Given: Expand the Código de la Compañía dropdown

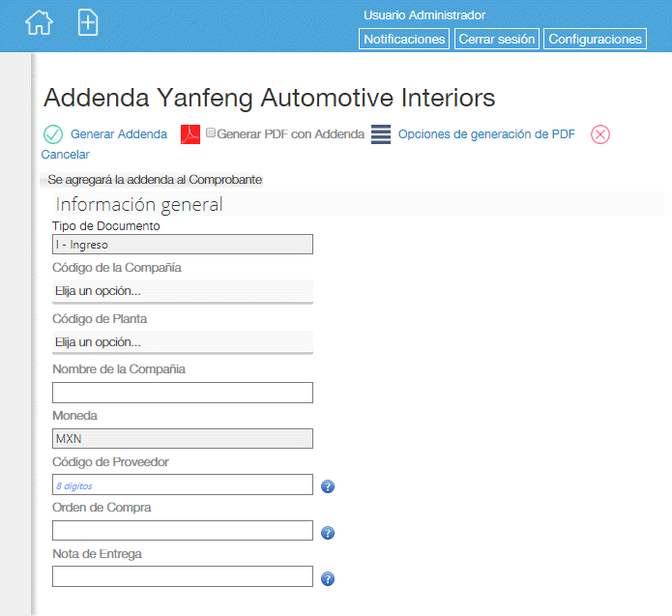Looking at the screenshot, I should (x=183, y=291).
